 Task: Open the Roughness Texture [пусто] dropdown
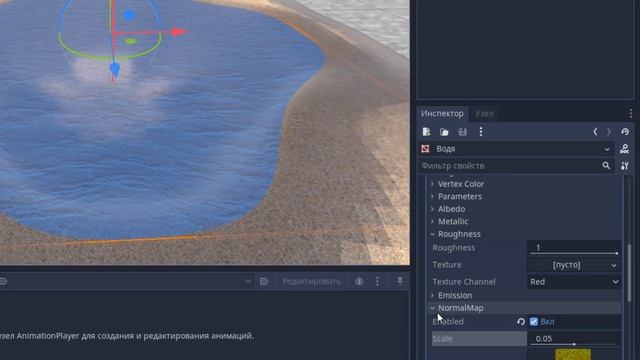(573, 265)
